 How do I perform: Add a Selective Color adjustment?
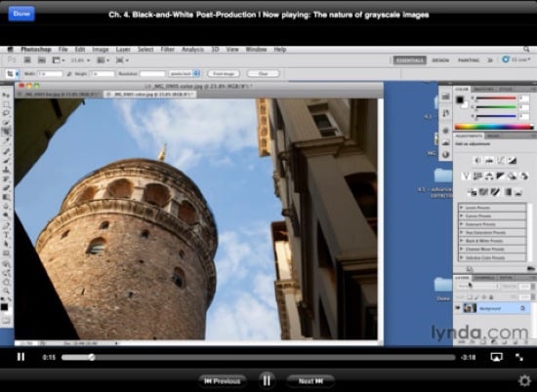[518, 192]
